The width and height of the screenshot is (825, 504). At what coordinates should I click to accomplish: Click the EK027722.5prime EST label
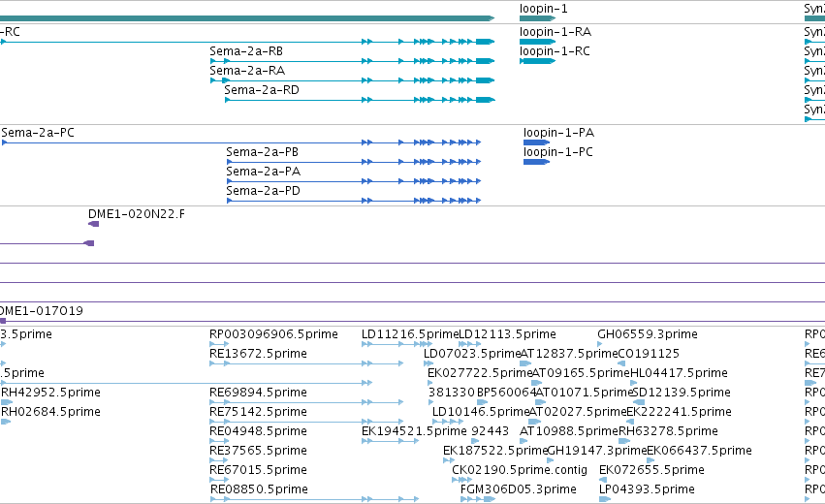(480, 373)
